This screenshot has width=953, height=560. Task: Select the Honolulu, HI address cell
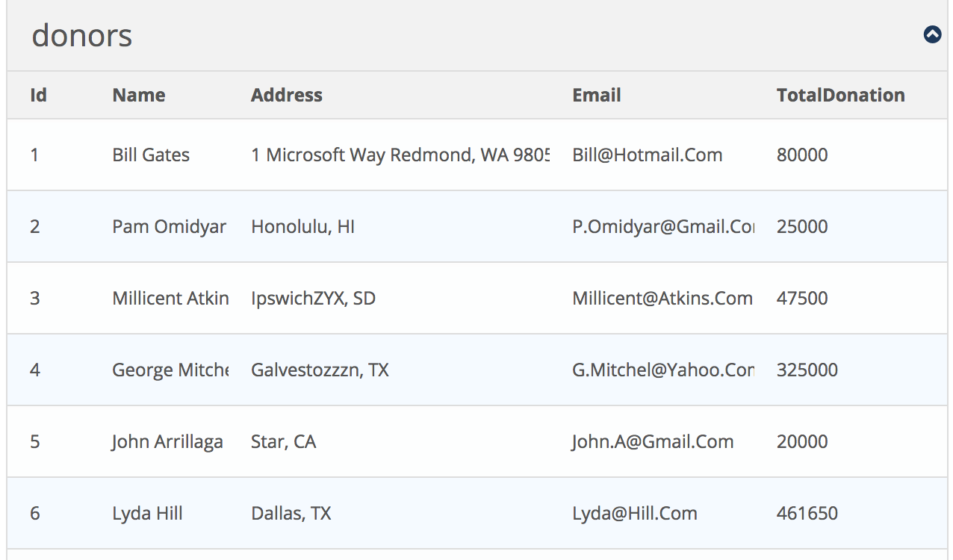click(302, 227)
